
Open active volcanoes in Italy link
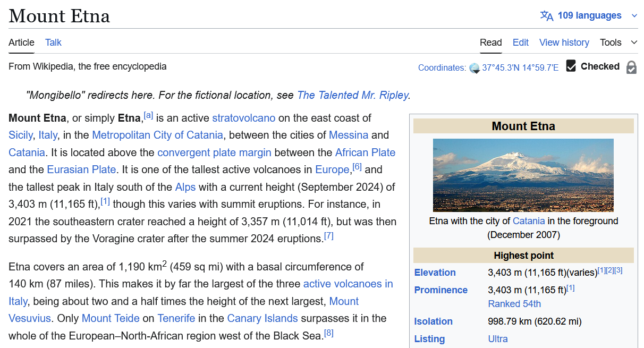click(x=348, y=284)
